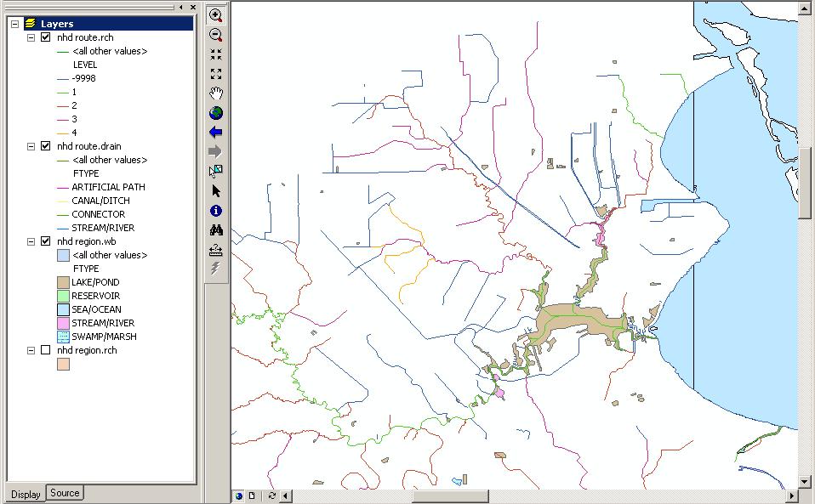
Task: Collapse the Layers data frame tree
Action: click(x=15, y=24)
